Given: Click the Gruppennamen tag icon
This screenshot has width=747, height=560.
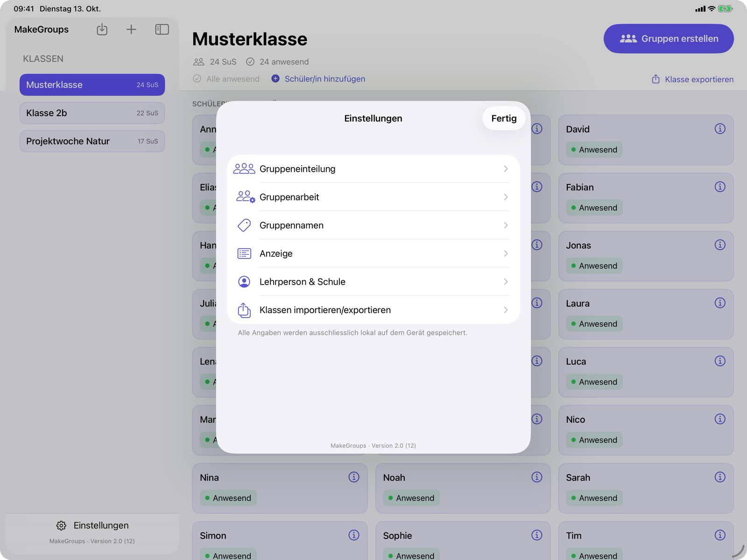Looking at the screenshot, I should click(x=244, y=225).
